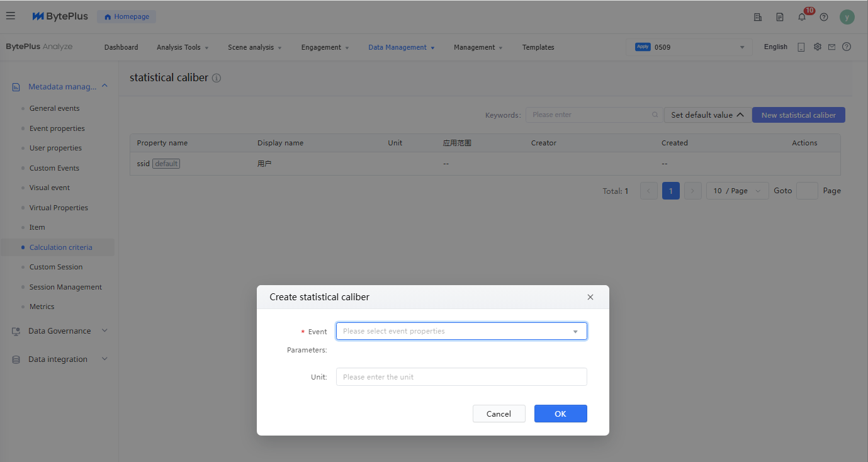
Task: Open the notifications bell icon
Action: pyautogui.click(x=802, y=17)
